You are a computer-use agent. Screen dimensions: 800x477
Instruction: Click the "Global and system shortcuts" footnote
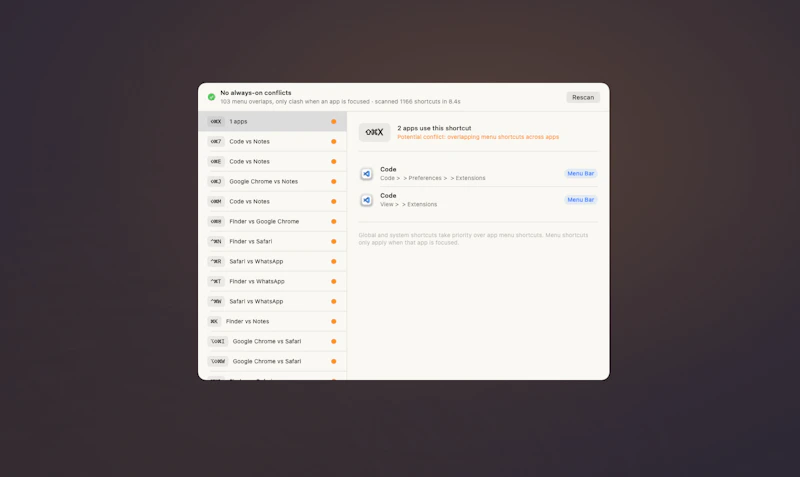tap(473, 239)
